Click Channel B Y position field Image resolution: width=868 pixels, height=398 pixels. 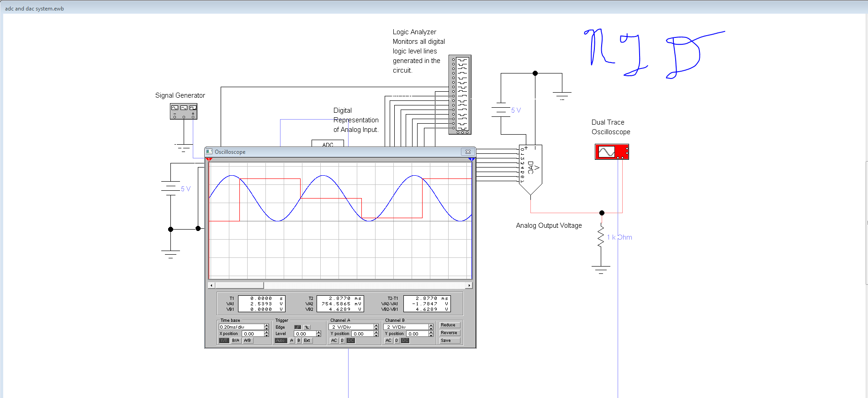[x=418, y=334]
